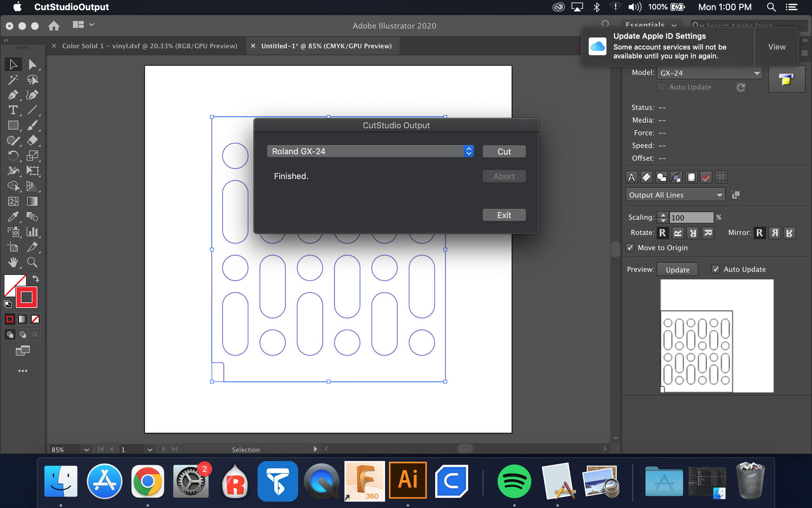Click the red Stroke color swatch
Viewport: 812px width, 508px height.
(x=27, y=297)
